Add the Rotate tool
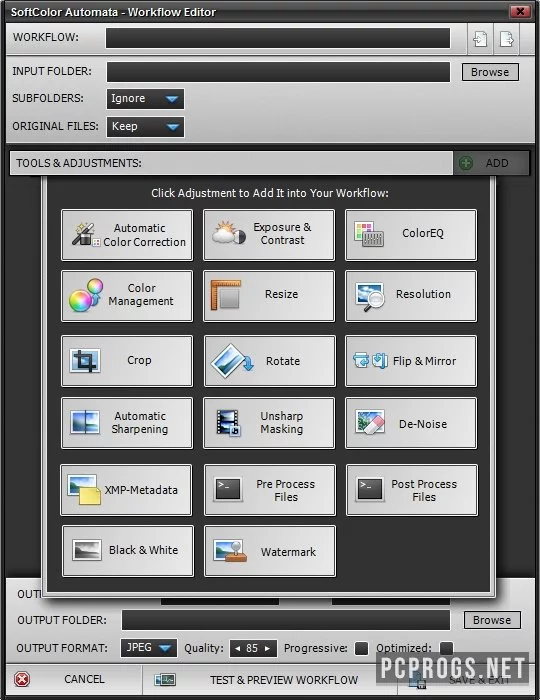Viewport: 540px width, 700px height. pos(270,361)
